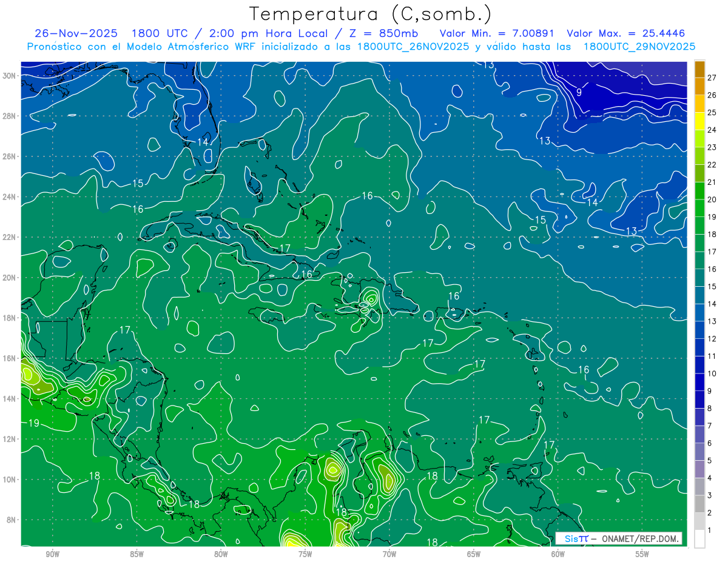Screen dimensions: 728x562
Task: Click the "1800UTC_29NOV2025" valid-until time
Action: click(639, 46)
